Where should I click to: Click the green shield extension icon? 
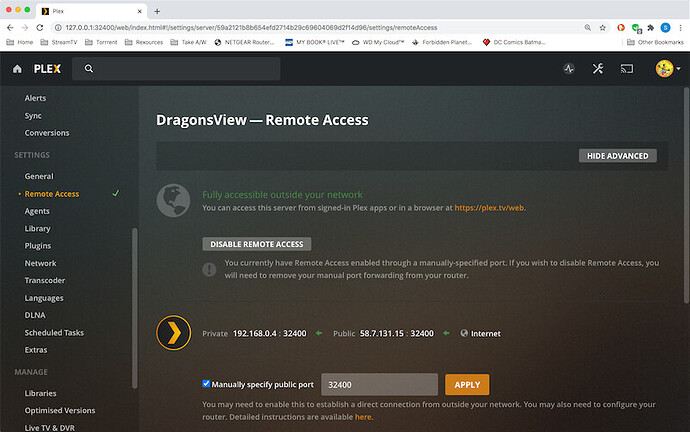[636, 28]
